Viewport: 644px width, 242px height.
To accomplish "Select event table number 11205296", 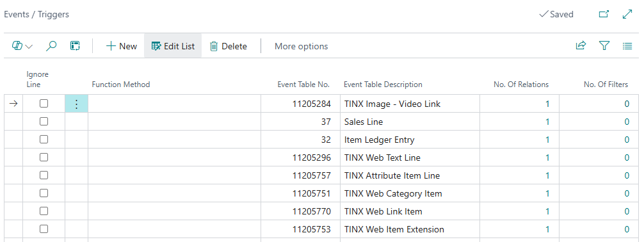I will click(311, 157).
